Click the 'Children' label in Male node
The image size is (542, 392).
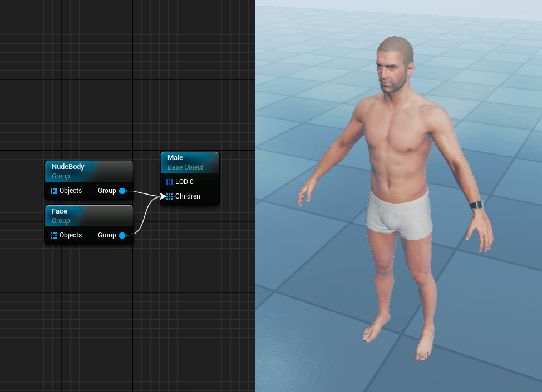(188, 196)
